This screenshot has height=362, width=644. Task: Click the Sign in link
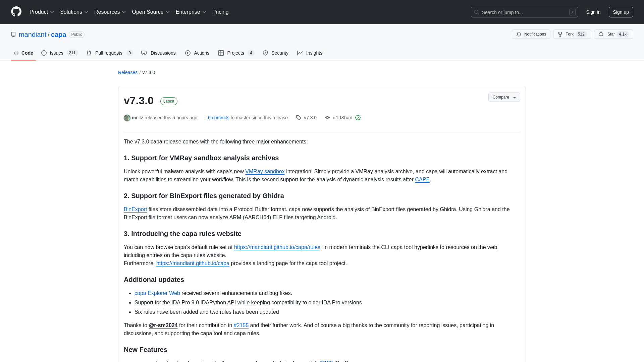pos(593,12)
